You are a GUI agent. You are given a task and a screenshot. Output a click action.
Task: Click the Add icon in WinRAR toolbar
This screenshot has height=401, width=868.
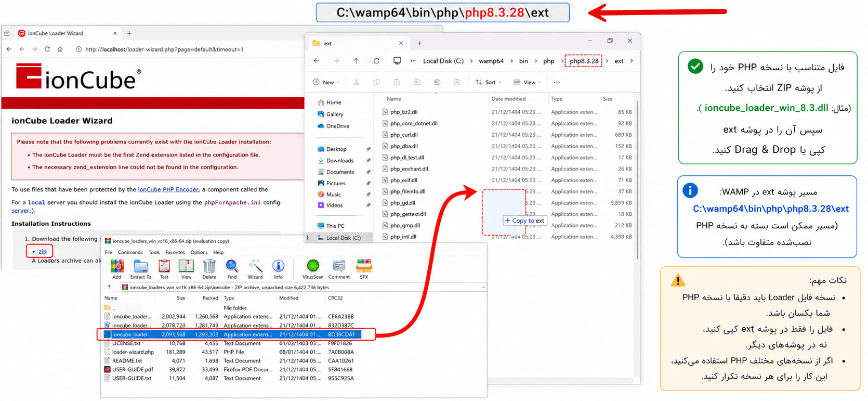click(117, 269)
